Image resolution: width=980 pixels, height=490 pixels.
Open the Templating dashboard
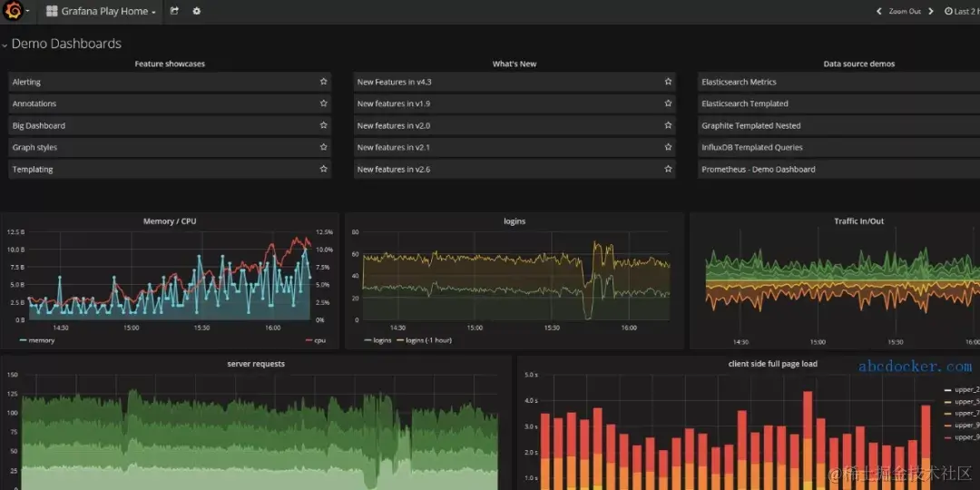coord(170,170)
